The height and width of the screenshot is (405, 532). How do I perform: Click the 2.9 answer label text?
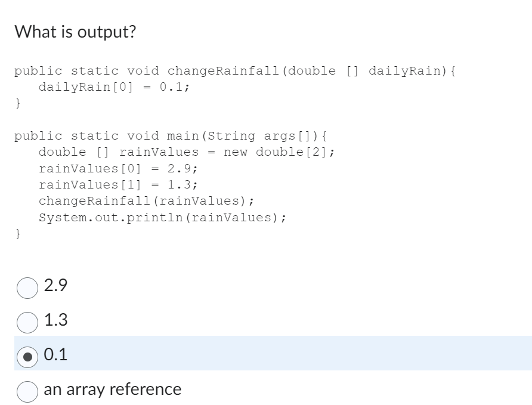coord(55,286)
